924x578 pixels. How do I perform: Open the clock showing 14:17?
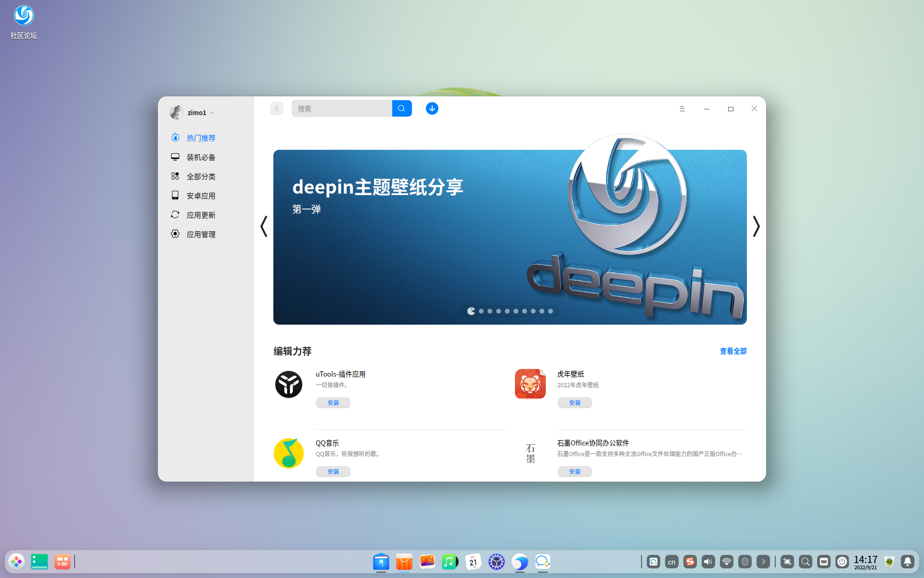click(865, 562)
